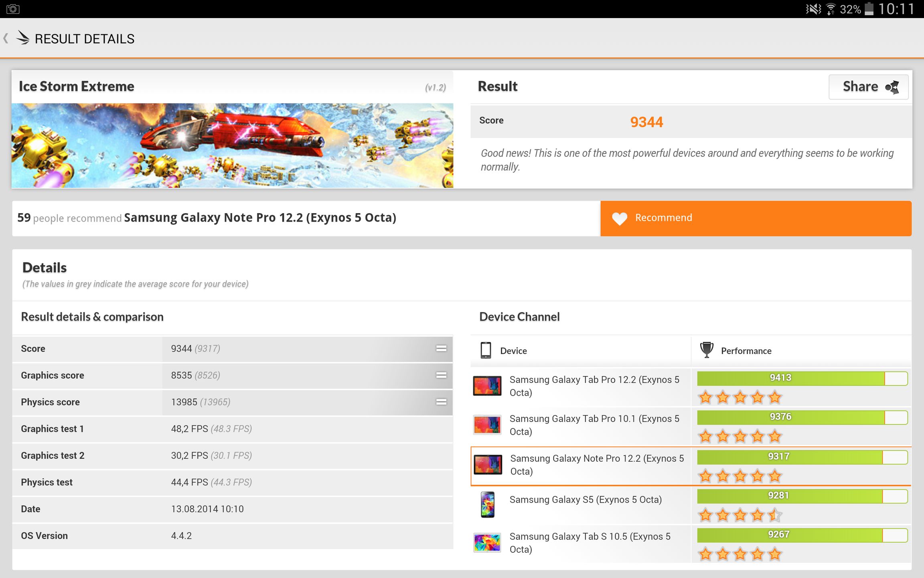Select the highlighted Galaxy Note Pro 12.2 row
The width and height of the screenshot is (924, 578).
(x=597, y=465)
